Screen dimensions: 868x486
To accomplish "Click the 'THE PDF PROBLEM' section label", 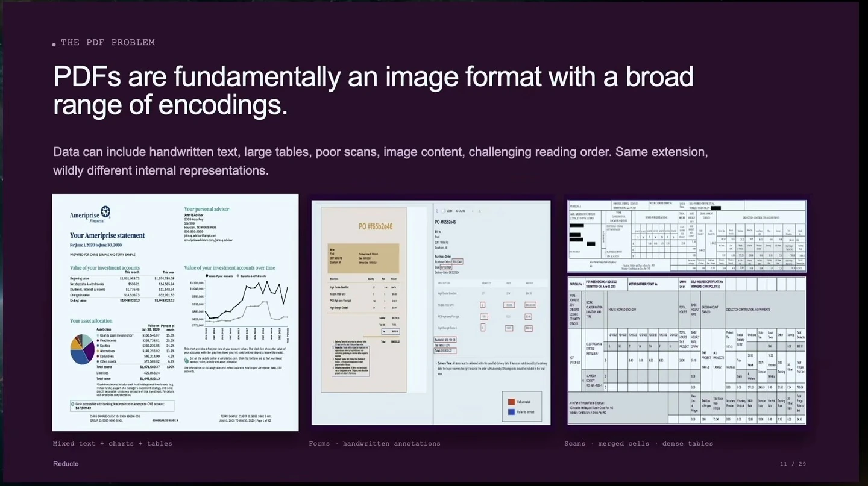I will (x=108, y=42).
